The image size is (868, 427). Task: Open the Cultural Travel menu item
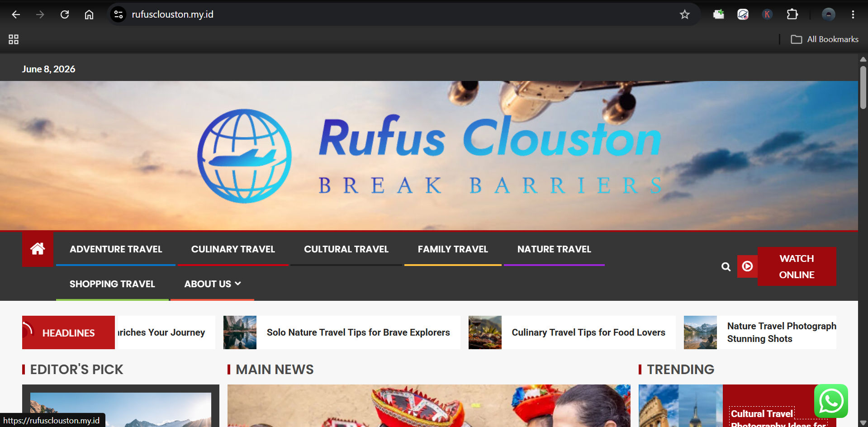coord(346,249)
